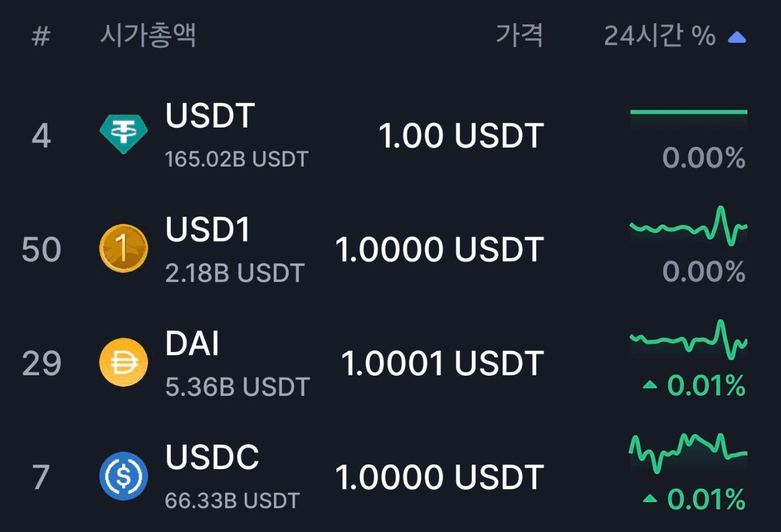Tap the USDC blue coin icon
781x532 pixels.
(x=123, y=476)
